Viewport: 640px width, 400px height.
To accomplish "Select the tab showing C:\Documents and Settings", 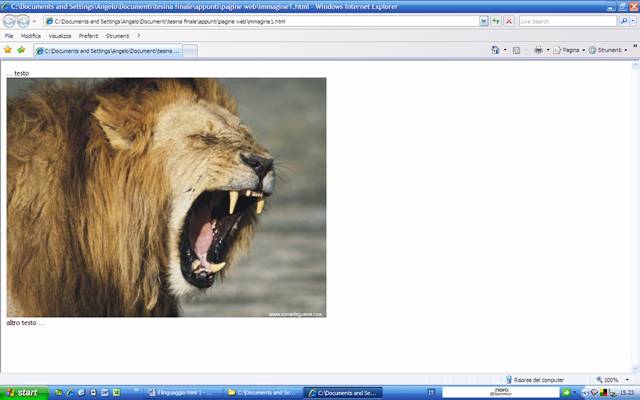I will [108, 51].
